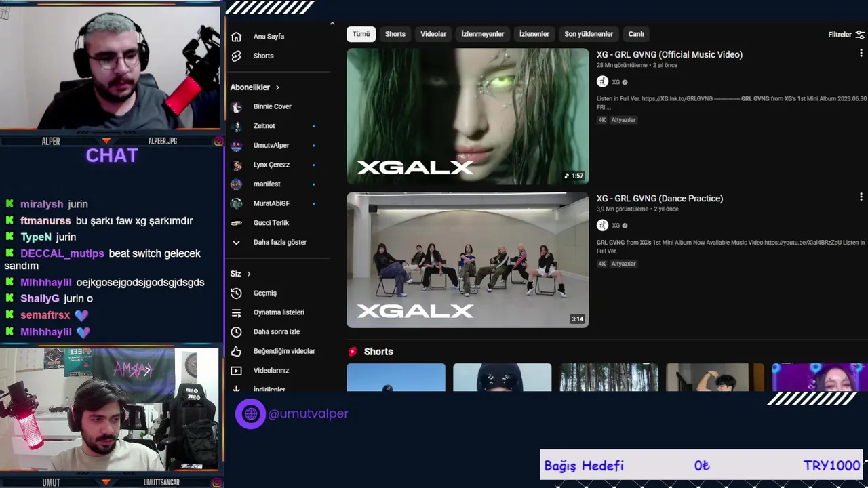Screen dimensions: 868x488
Task: Click chat username TypeN
Action: [36, 237]
